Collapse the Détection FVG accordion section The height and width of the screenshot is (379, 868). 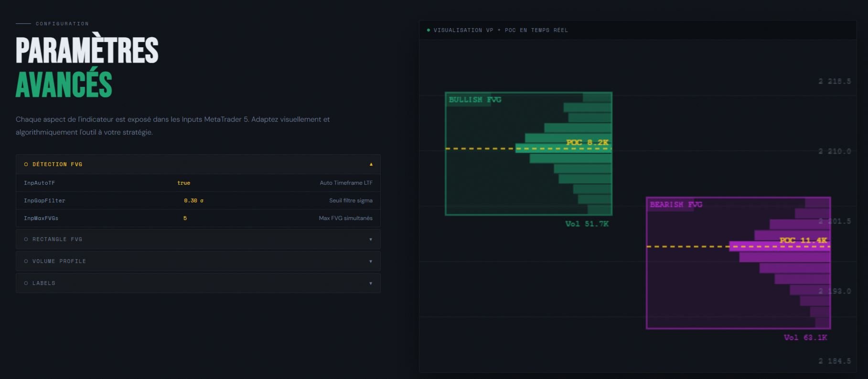(x=198, y=164)
